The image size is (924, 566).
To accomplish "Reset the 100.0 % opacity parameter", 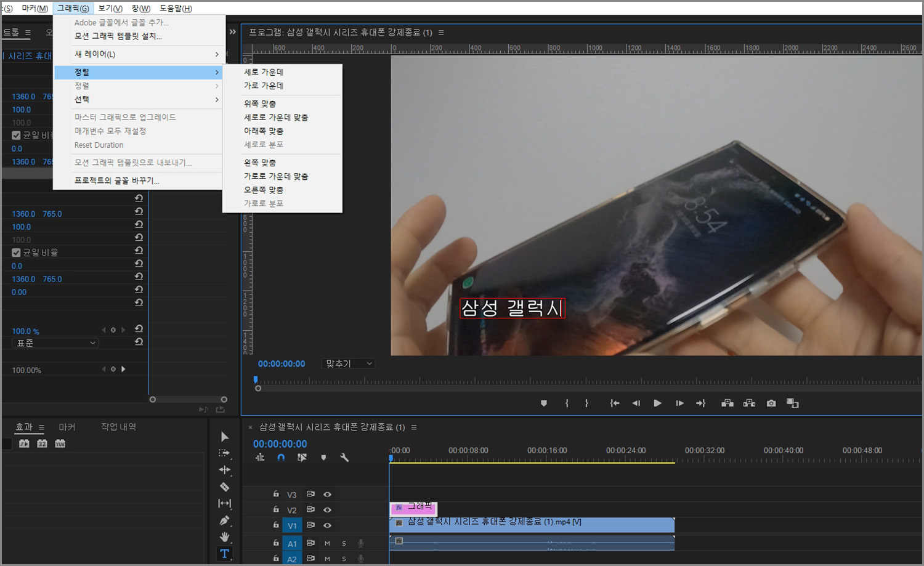I will [x=139, y=329].
